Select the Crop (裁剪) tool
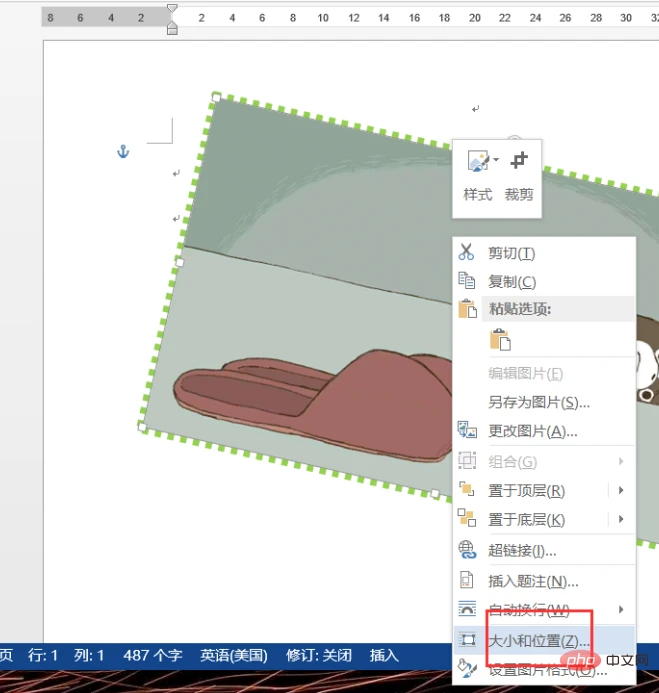The image size is (659, 693). 519,176
